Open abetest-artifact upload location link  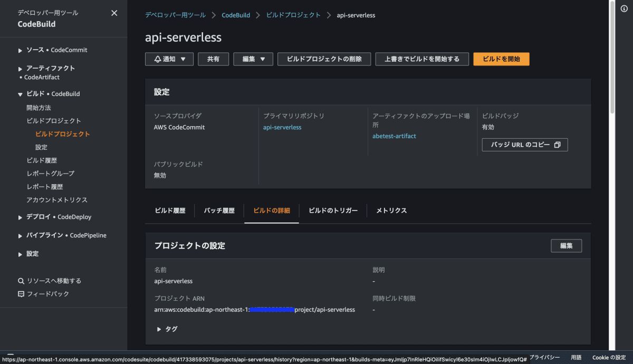pyautogui.click(x=394, y=136)
